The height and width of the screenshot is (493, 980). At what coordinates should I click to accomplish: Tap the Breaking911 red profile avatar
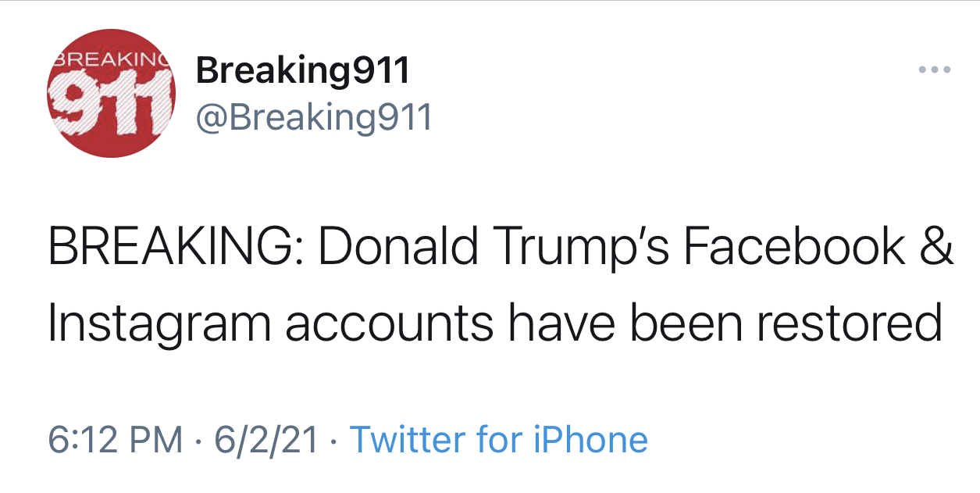coord(111,95)
